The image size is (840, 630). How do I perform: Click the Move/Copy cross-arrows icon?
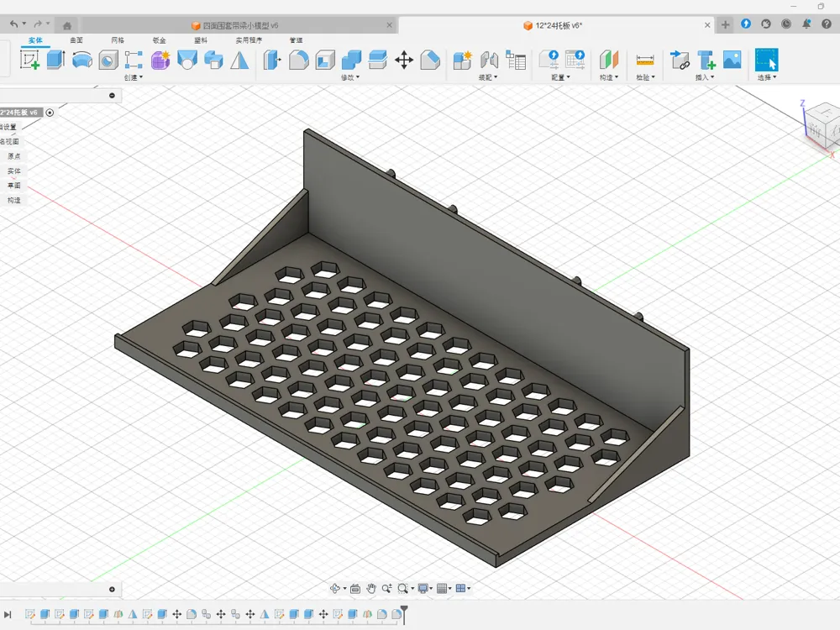(x=404, y=60)
